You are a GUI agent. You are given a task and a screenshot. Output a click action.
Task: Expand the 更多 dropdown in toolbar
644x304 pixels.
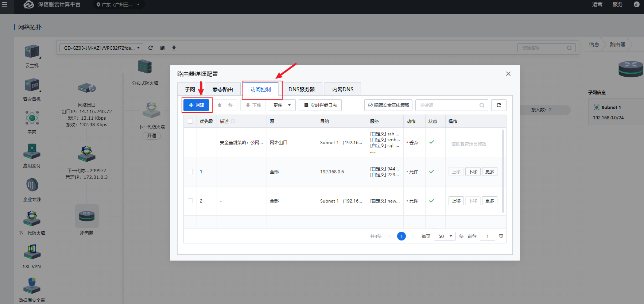click(x=282, y=105)
